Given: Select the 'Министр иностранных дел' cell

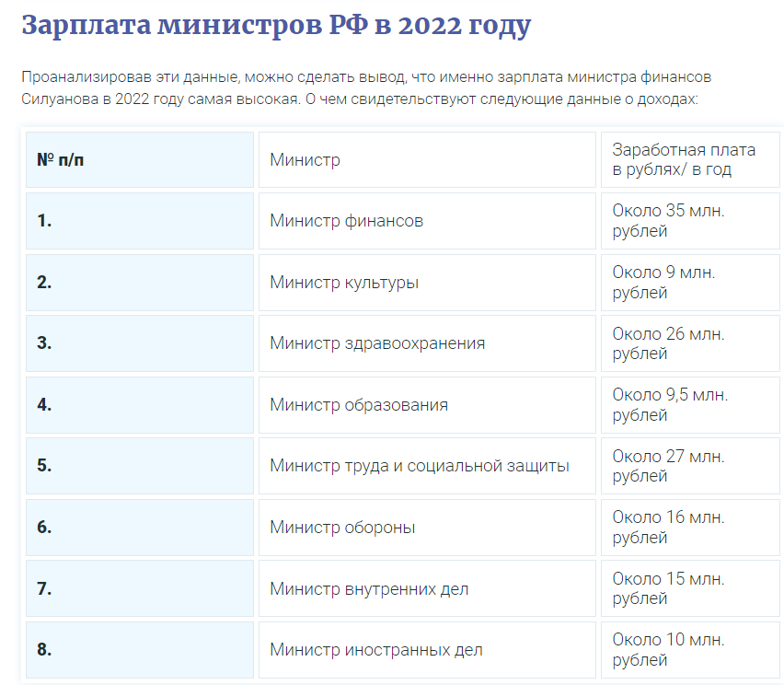Looking at the screenshot, I should (x=427, y=650).
